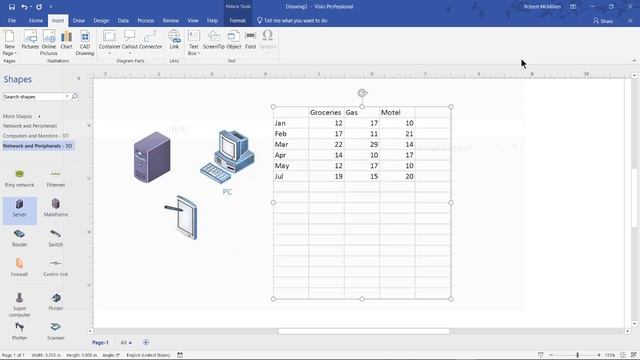
Task: Click the Undo arrow icon
Action: pos(24,7)
